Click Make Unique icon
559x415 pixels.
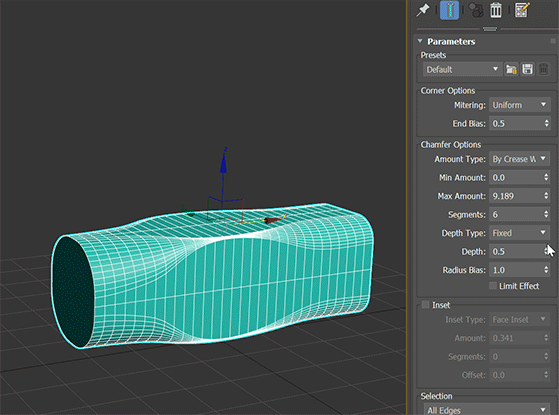[x=476, y=10]
